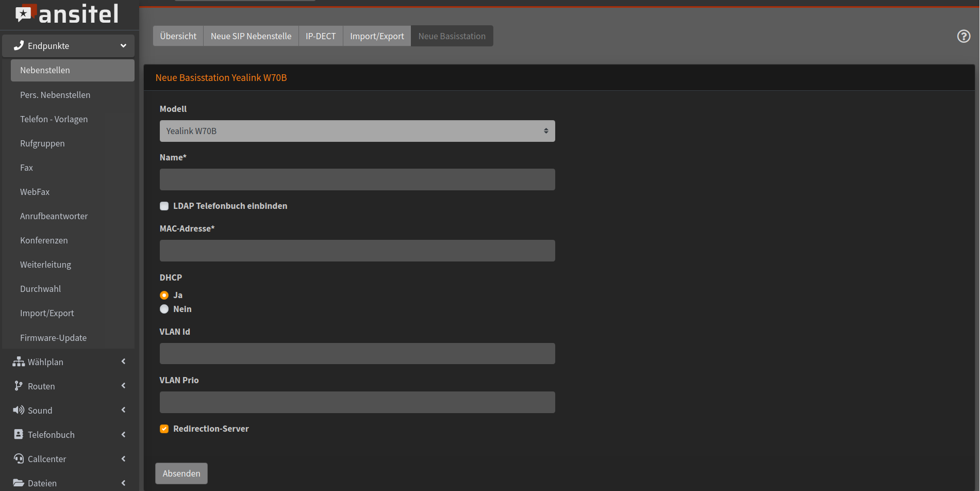Enable LDAP Telefonbuch einbinden checkbox
This screenshot has height=491, width=980.
click(164, 206)
